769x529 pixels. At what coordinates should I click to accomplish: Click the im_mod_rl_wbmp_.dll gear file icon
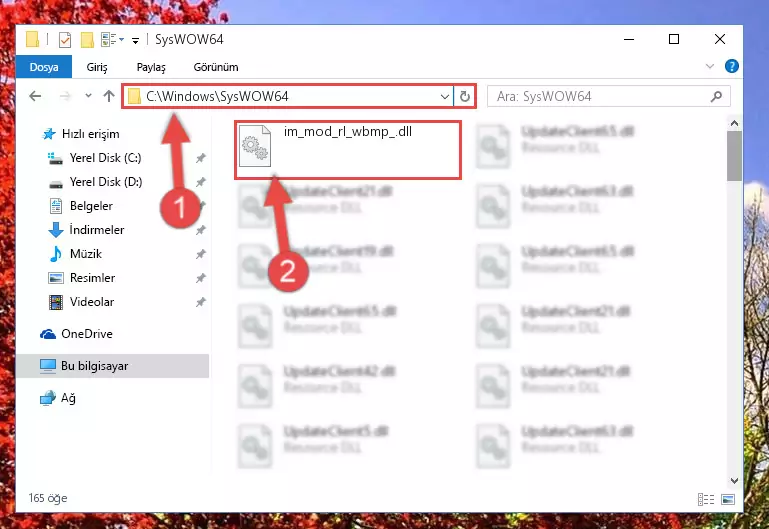click(x=255, y=146)
